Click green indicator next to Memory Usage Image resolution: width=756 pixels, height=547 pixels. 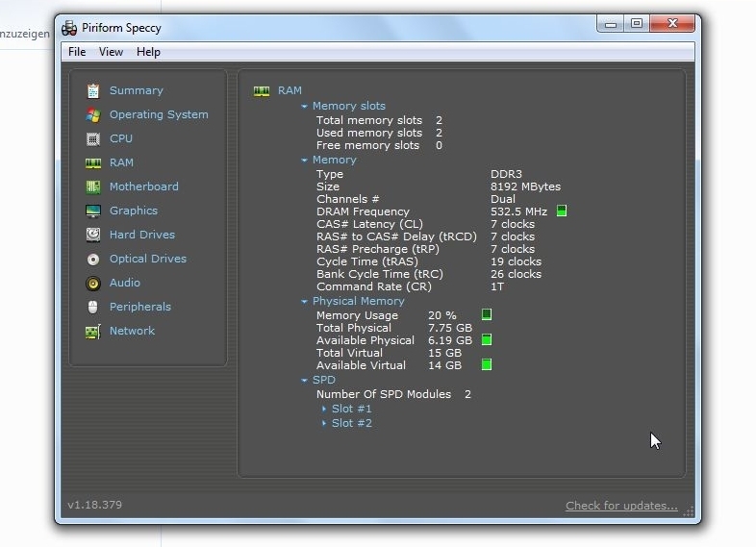(x=487, y=314)
